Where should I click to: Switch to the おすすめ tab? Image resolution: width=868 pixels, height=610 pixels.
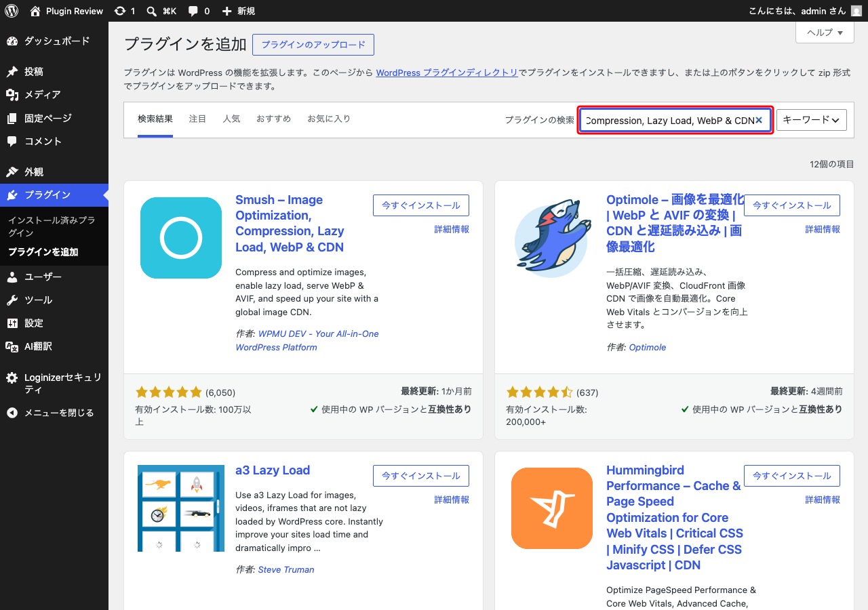[x=273, y=119]
